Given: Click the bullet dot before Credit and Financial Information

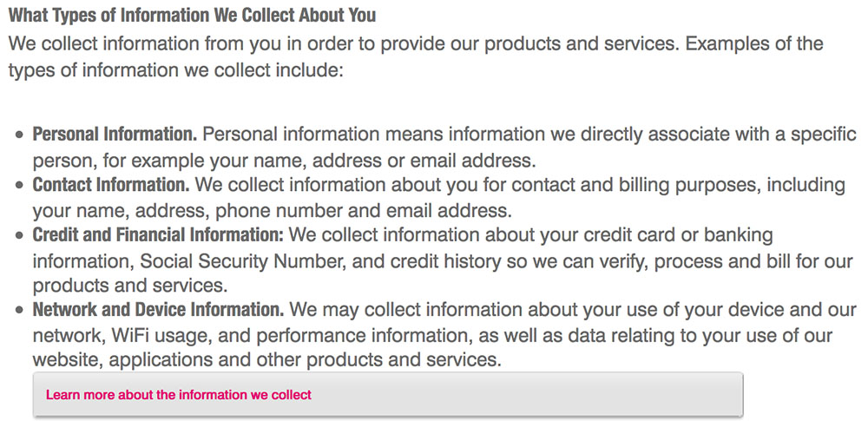Looking at the screenshot, I should point(19,235).
